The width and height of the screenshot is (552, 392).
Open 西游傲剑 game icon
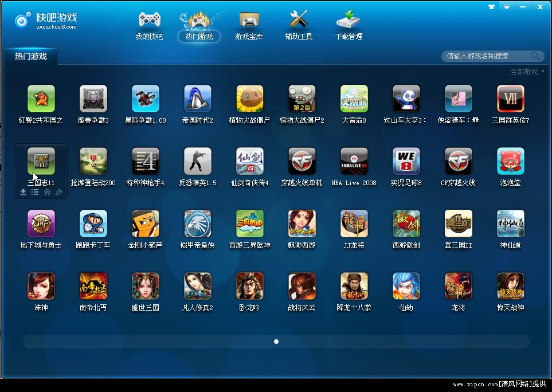coord(406,224)
